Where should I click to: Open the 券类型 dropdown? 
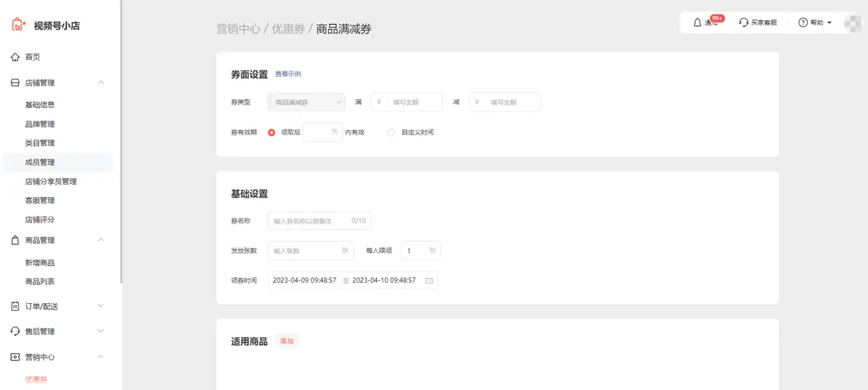click(x=307, y=103)
